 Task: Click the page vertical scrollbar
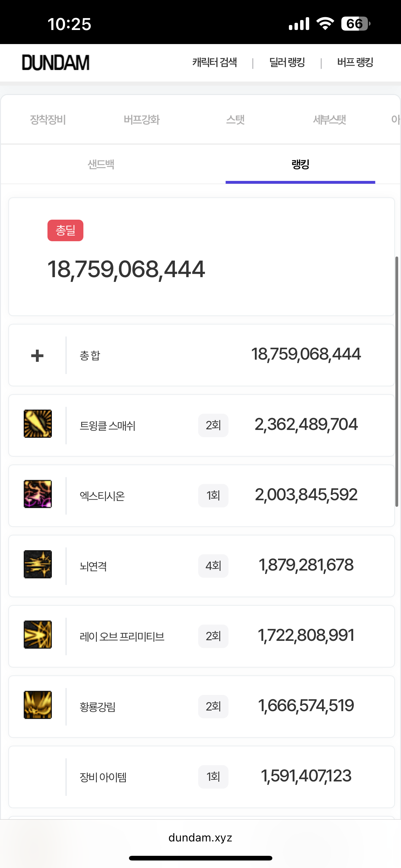397,381
